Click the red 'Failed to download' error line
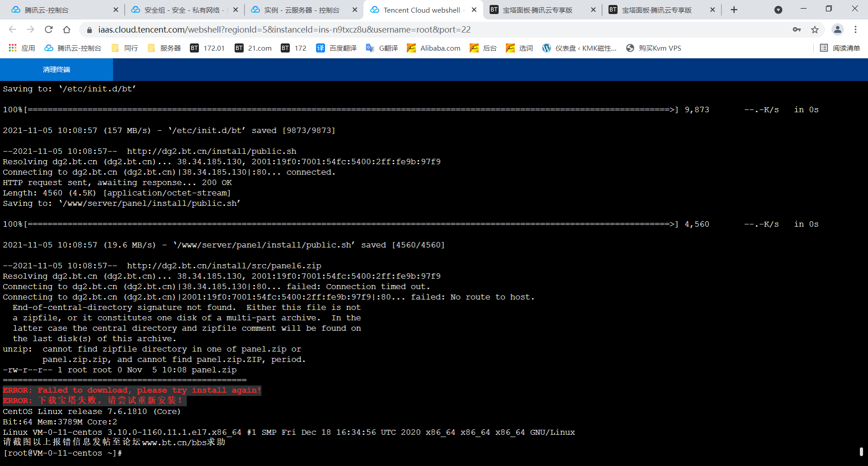The height and width of the screenshot is (466, 868). [x=132, y=390]
